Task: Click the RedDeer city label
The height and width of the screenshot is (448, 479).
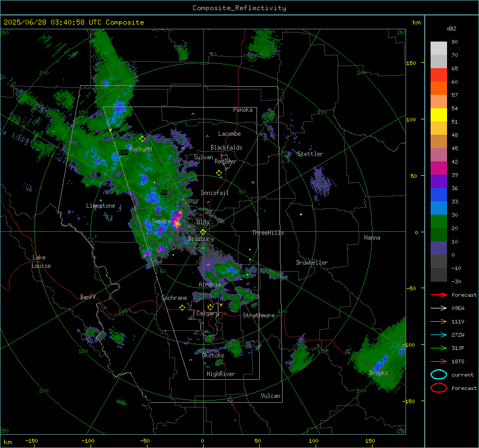Action: coord(226,161)
